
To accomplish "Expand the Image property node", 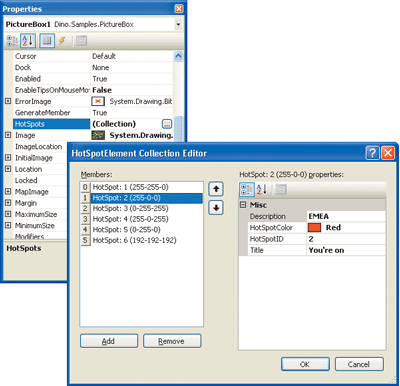I will pos(8,135).
